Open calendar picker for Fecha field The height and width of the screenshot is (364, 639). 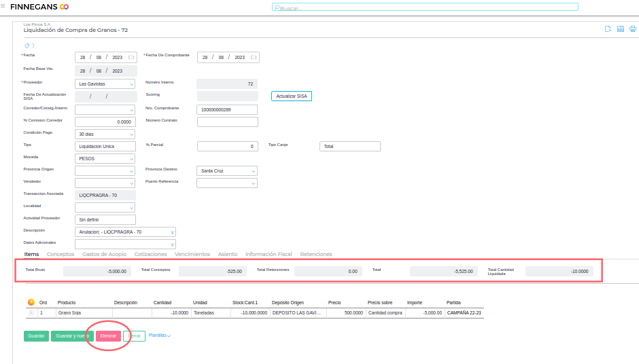tap(131, 58)
